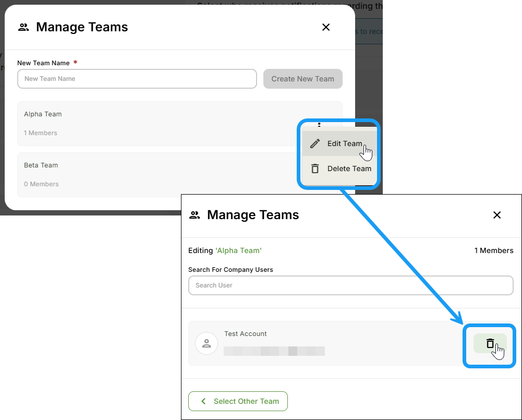The width and height of the screenshot is (522, 420).
Task: Click the Manage Teams header icon in second dialog
Action: click(x=194, y=214)
